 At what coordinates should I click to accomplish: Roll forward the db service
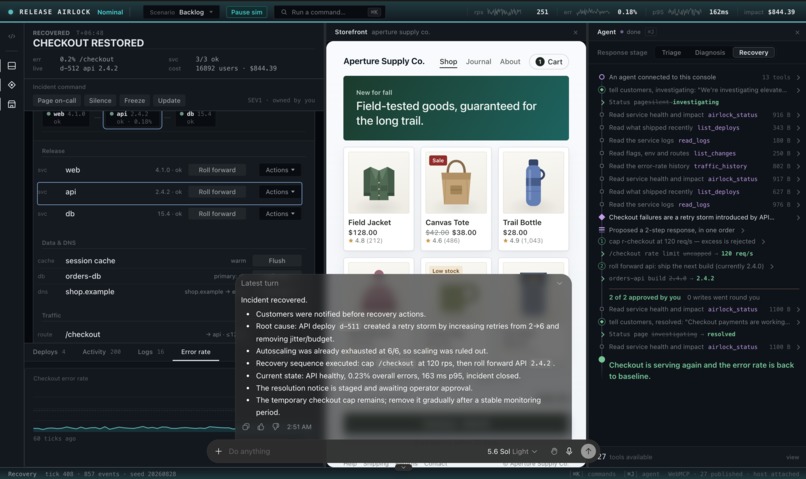click(x=217, y=214)
